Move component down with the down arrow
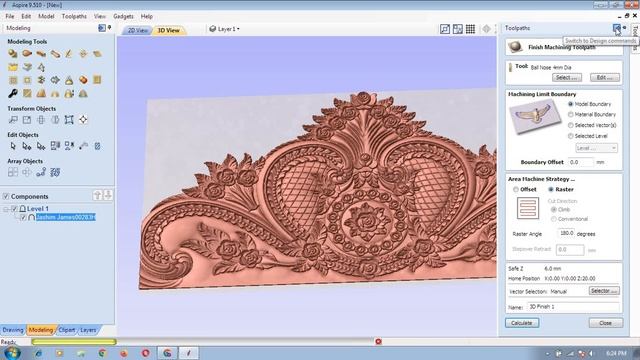 click(x=108, y=196)
